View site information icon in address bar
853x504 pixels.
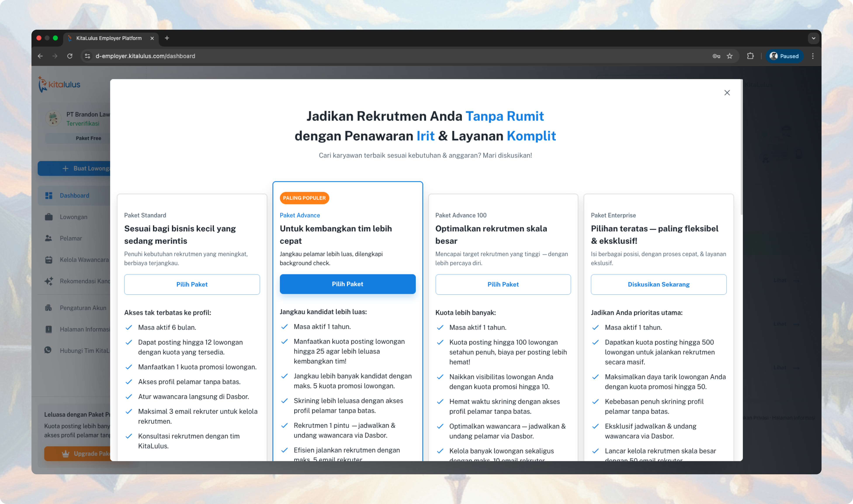[x=88, y=56]
